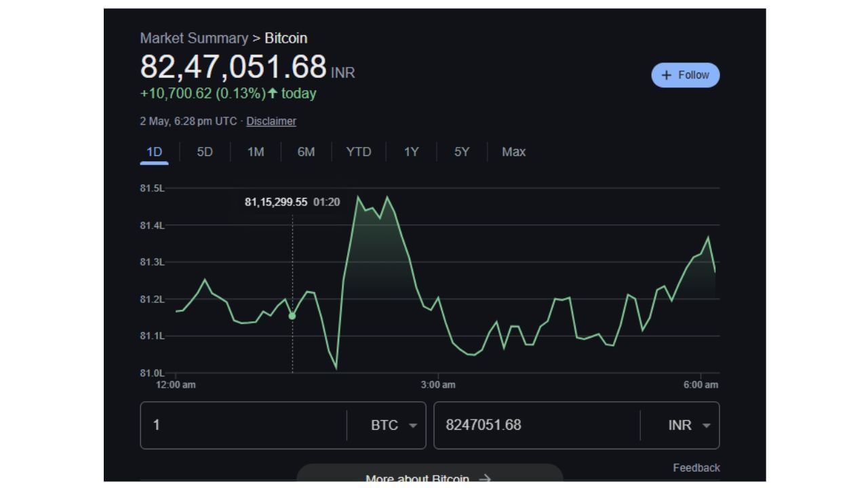Click the Follow button
Viewport: 868px width, 488px height.
click(686, 75)
